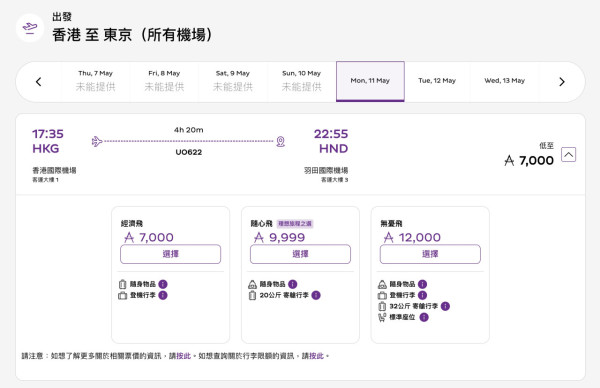
Task: Click the lowest price 7,000 at right
Action: (529, 160)
